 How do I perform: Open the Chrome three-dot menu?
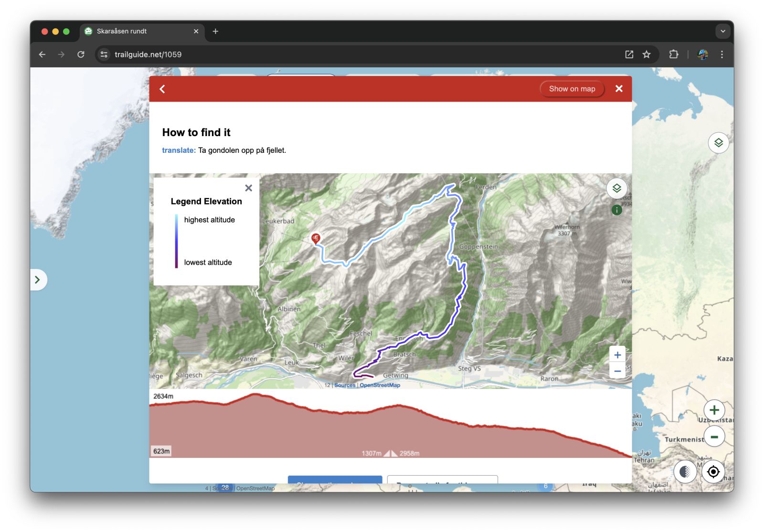[722, 54]
